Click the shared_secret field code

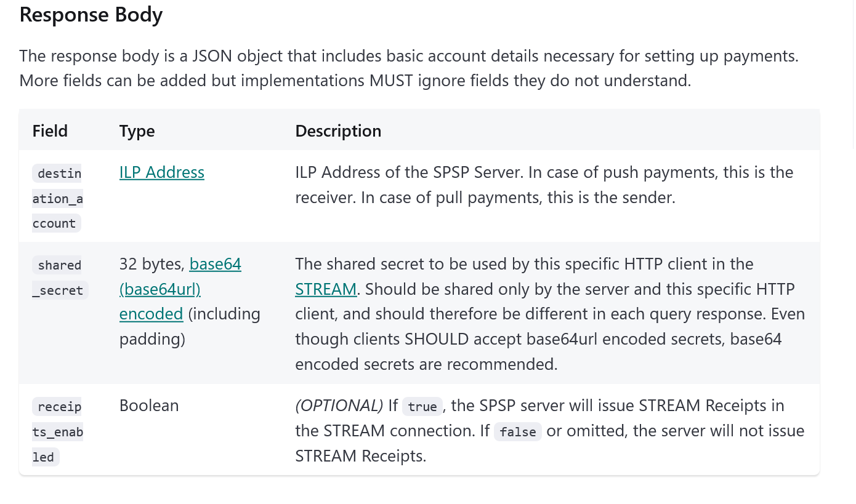(x=60, y=278)
